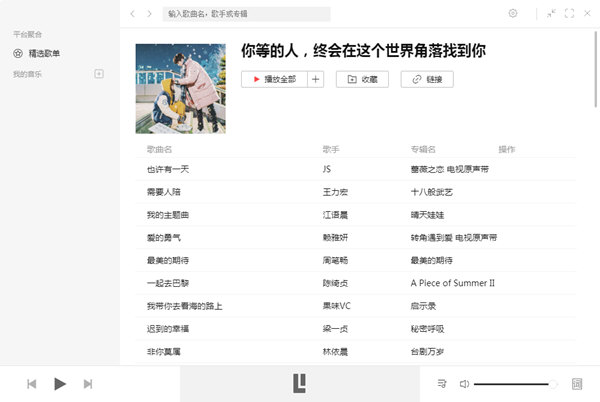Close the music player window
Viewport: 600px width, 402px height.
coord(587,13)
